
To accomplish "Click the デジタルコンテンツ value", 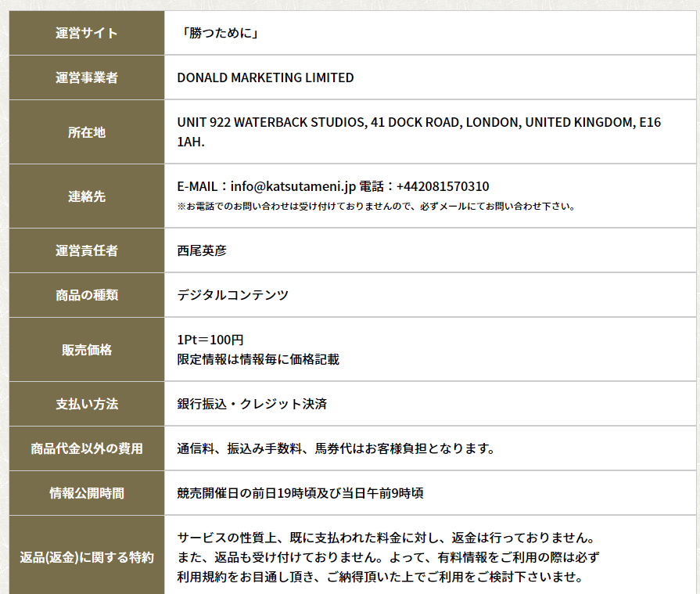I will [232, 295].
